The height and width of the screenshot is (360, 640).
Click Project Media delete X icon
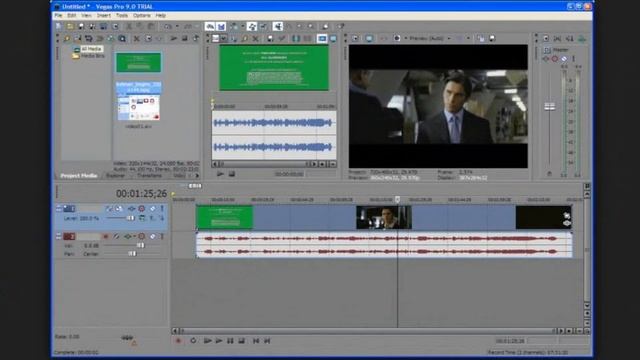pos(137,39)
